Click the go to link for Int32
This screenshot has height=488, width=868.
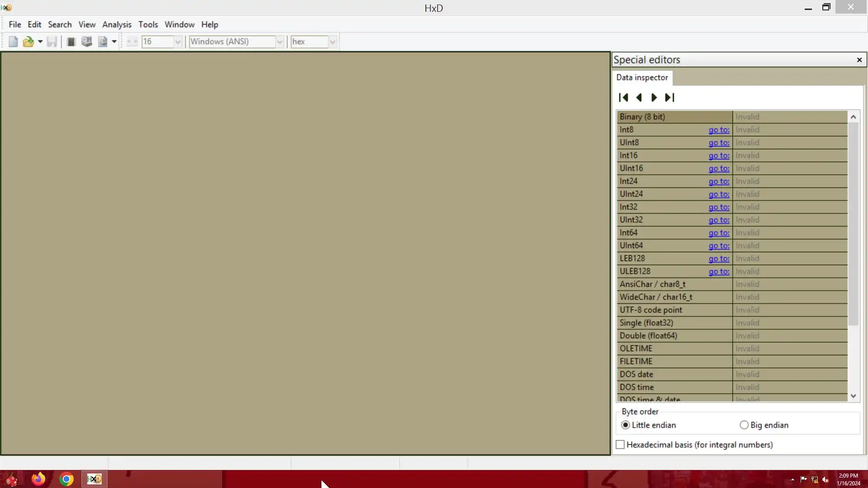click(718, 207)
